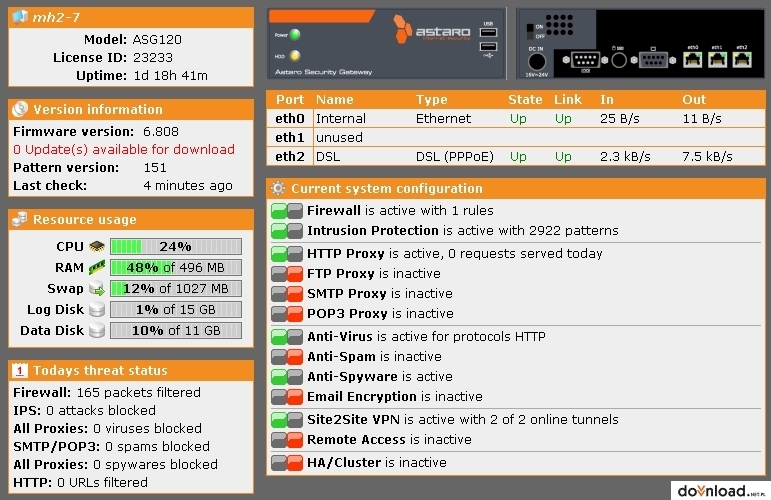Select the eth0 port row

pos(516,118)
